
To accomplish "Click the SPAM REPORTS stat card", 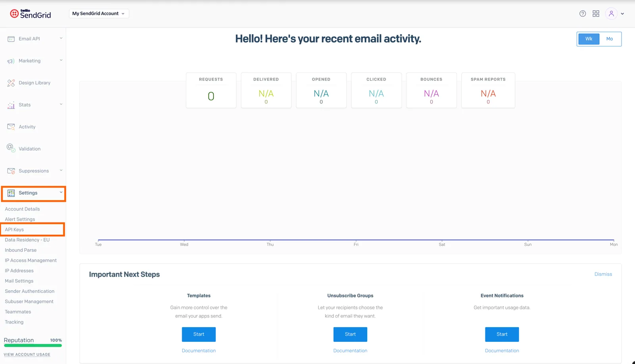I will (x=488, y=90).
